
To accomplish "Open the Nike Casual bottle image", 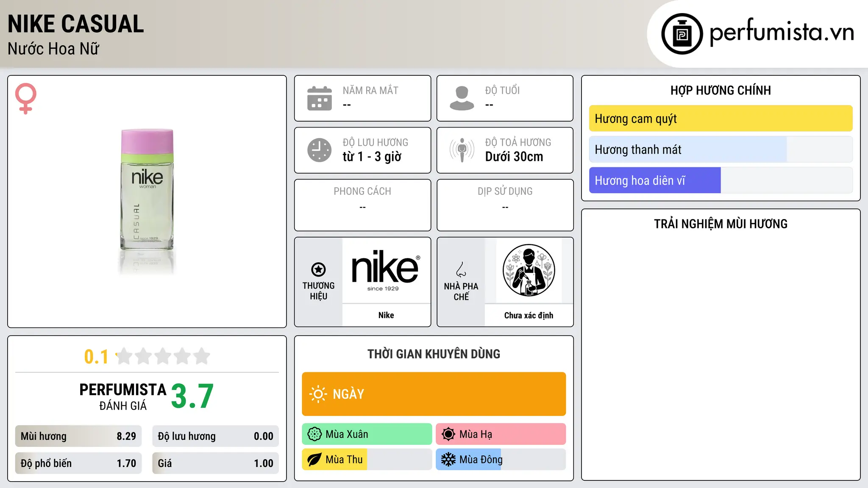I will (147, 201).
